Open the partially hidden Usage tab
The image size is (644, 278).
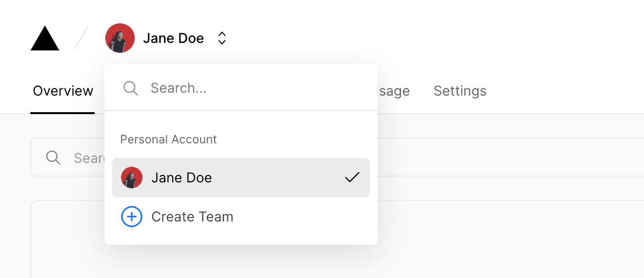394,91
